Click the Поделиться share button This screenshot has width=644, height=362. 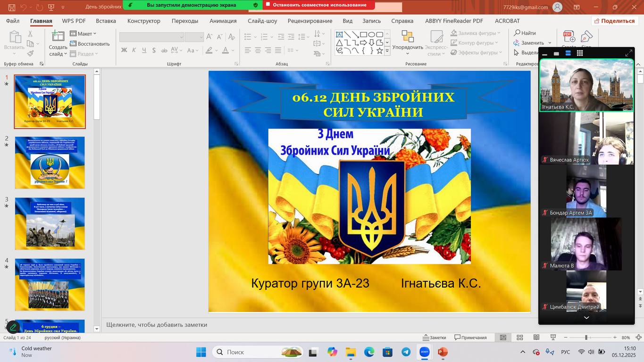point(614,21)
